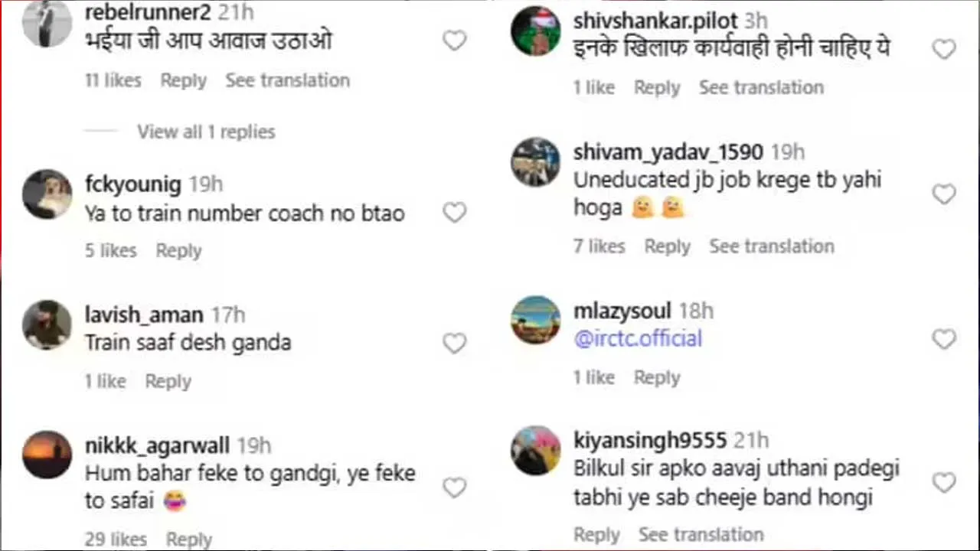Screen dimensions: 980x551
Task: Reply to fckyounig's comment
Action: tap(178, 250)
